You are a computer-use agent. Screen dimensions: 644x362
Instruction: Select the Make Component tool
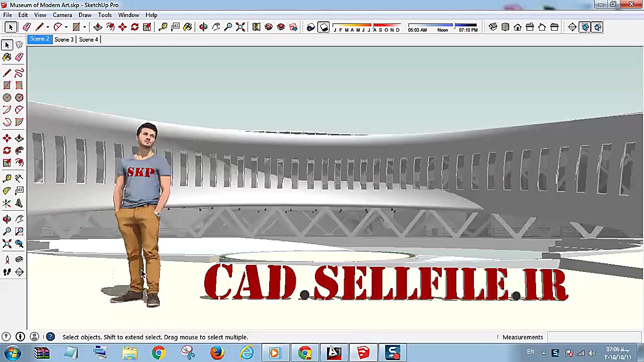click(x=19, y=45)
